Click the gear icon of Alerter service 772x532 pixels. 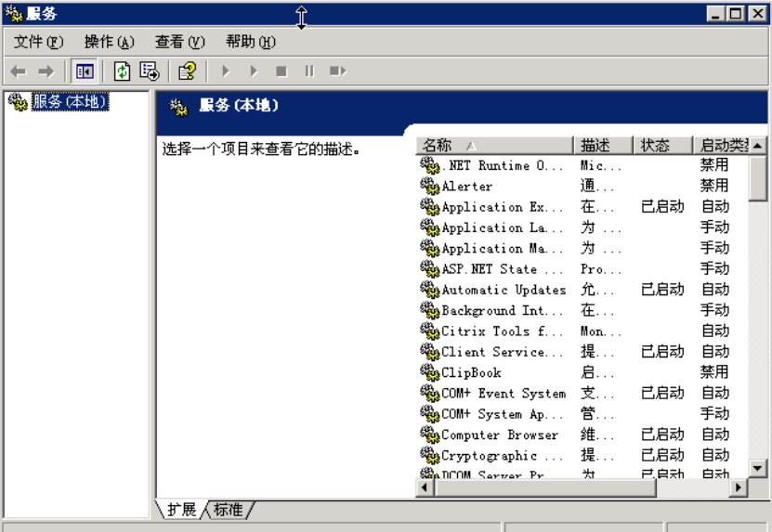pyautogui.click(x=429, y=186)
